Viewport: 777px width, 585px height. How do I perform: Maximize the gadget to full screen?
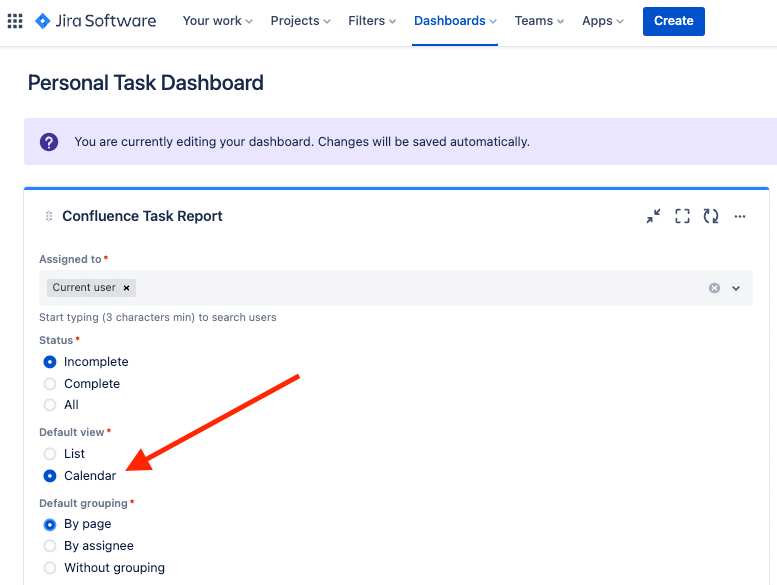(x=682, y=216)
